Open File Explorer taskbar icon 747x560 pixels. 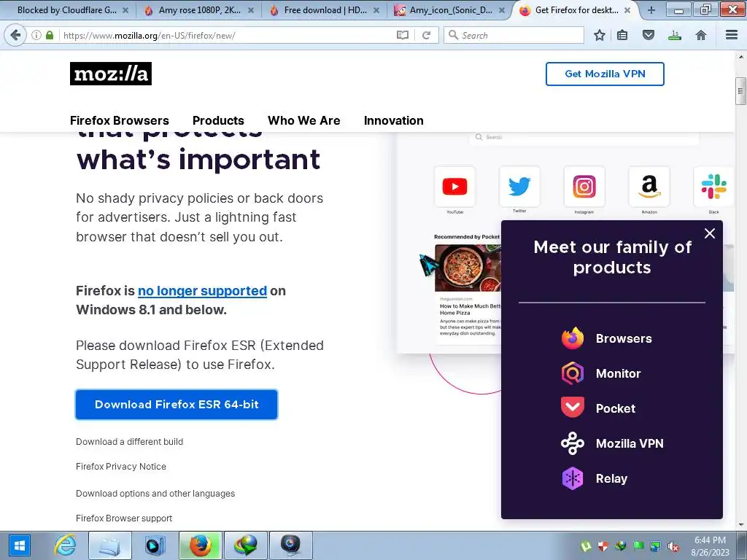click(109, 545)
